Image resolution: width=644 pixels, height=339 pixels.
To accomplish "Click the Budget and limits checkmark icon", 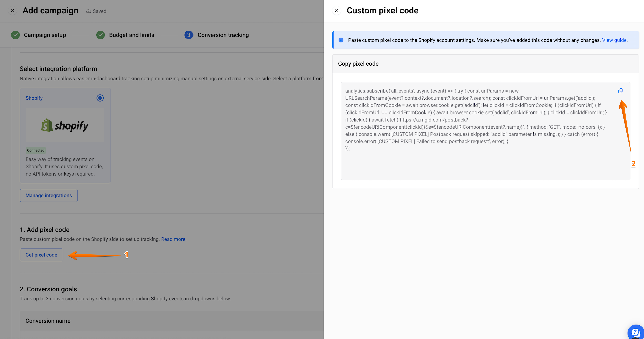I will pyautogui.click(x=101, y=35).
